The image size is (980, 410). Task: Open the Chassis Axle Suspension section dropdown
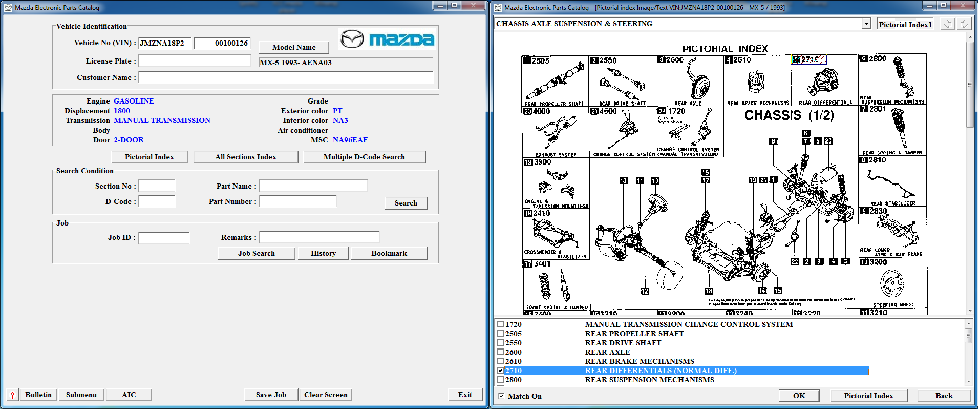coord(866,24)
